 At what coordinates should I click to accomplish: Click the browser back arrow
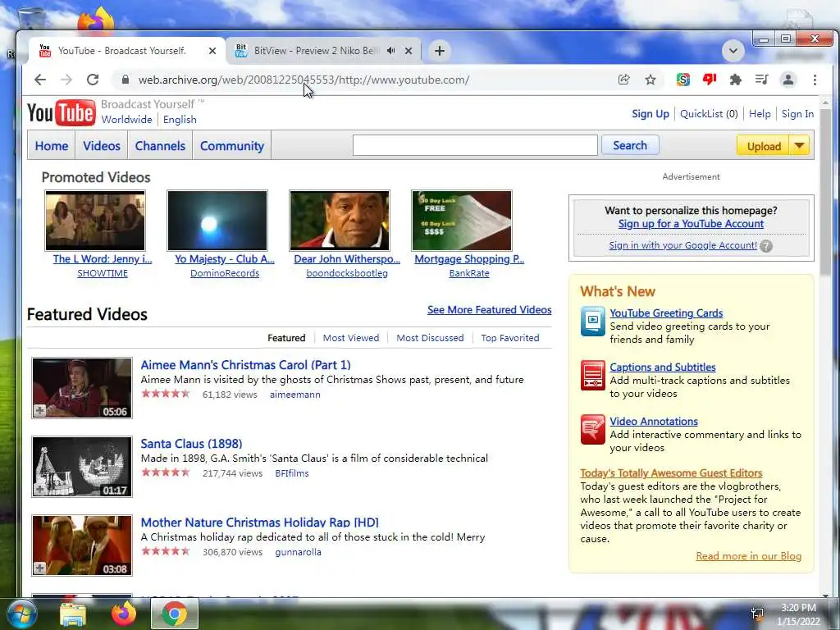coord(40,80)
